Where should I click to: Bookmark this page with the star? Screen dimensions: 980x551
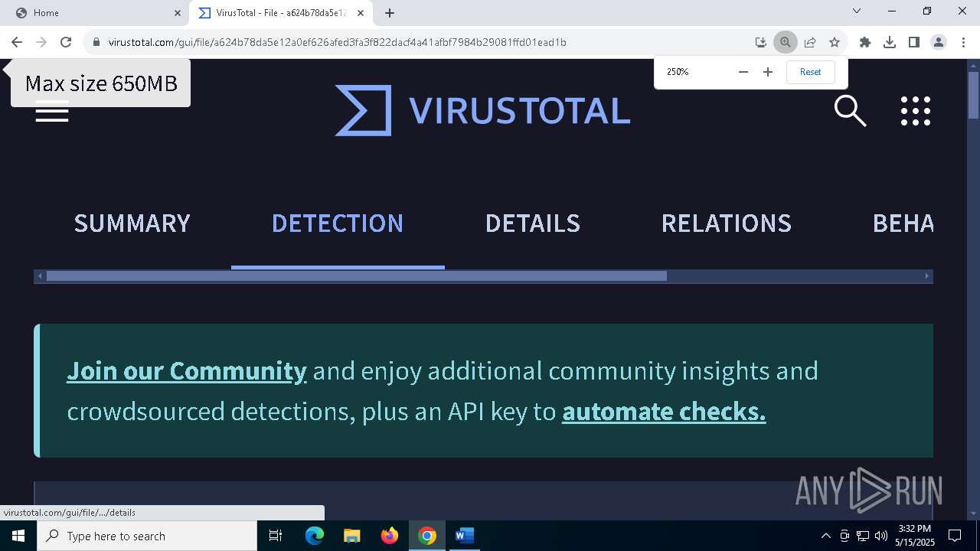(835, 42)
